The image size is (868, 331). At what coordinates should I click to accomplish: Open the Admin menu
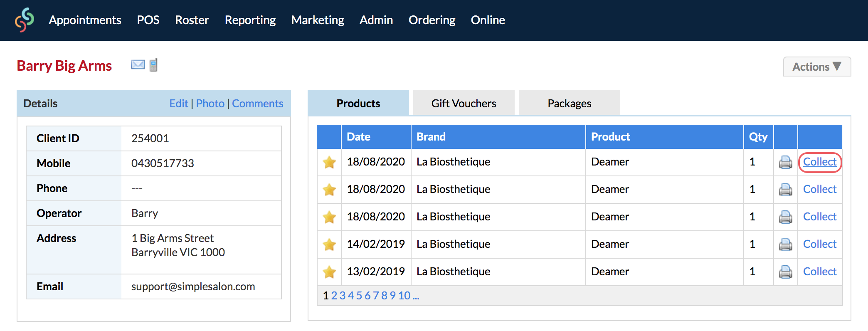point(376,20)
